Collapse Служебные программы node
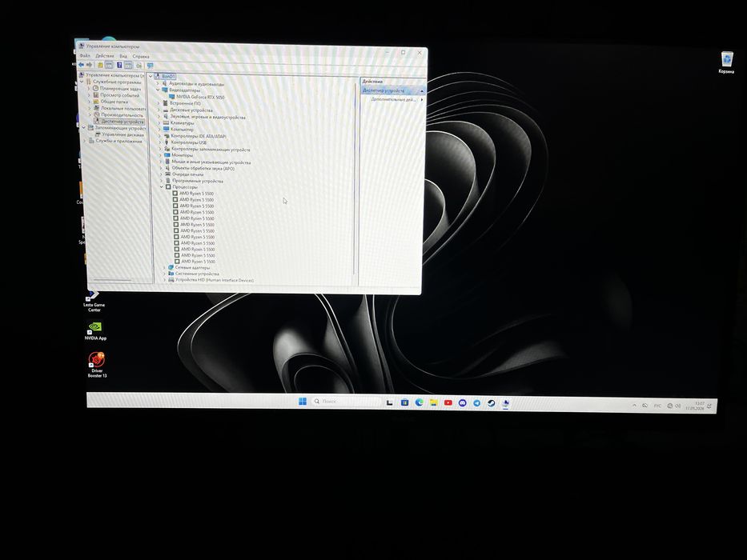The width and height of the screenshot is (747, 560). 82,82
